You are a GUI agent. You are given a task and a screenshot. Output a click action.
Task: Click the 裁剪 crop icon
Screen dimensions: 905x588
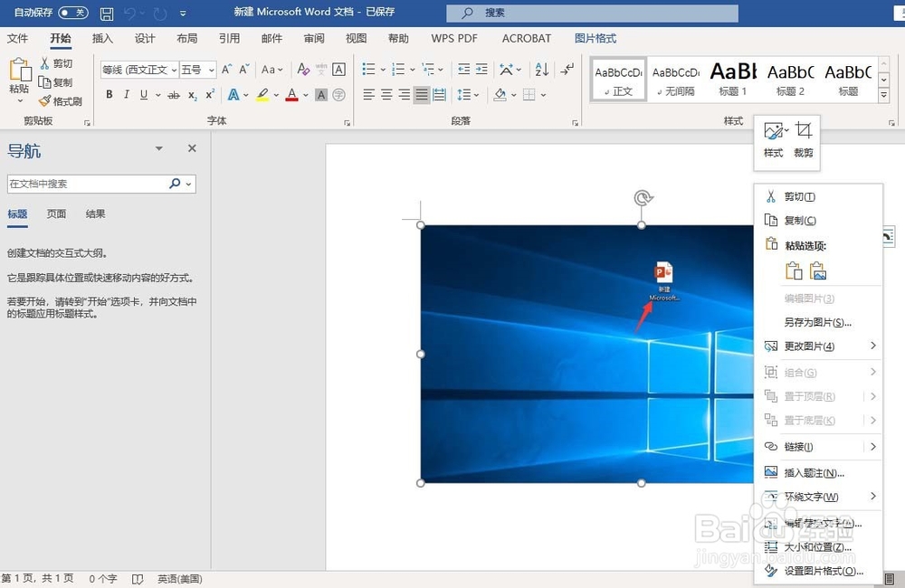tap(804, 139)
